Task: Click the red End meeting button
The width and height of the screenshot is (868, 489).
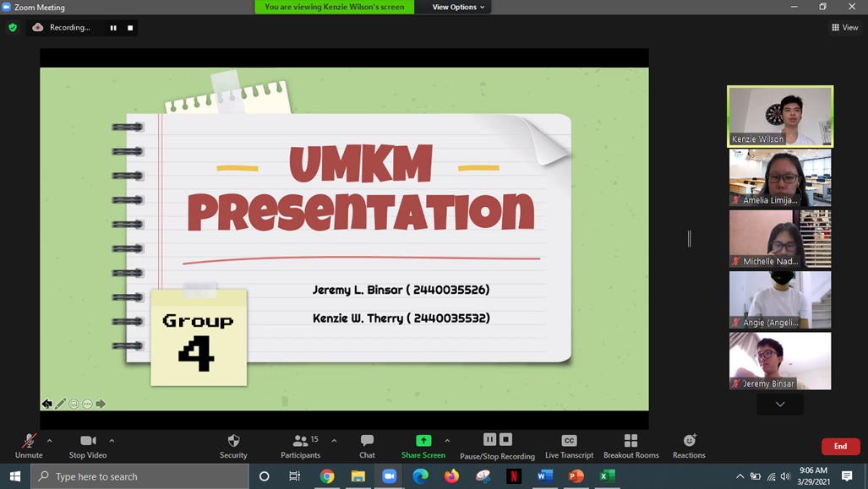Action: pos(840,446)
